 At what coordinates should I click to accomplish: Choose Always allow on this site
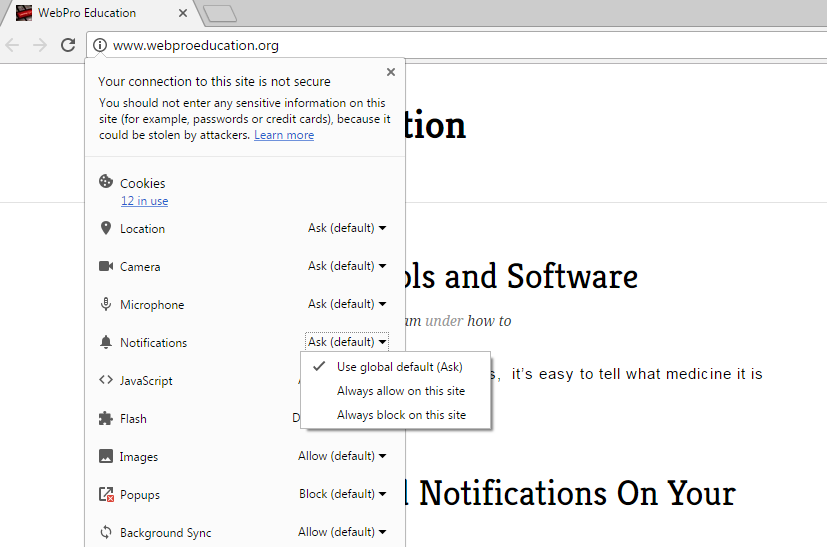(400, 391)
